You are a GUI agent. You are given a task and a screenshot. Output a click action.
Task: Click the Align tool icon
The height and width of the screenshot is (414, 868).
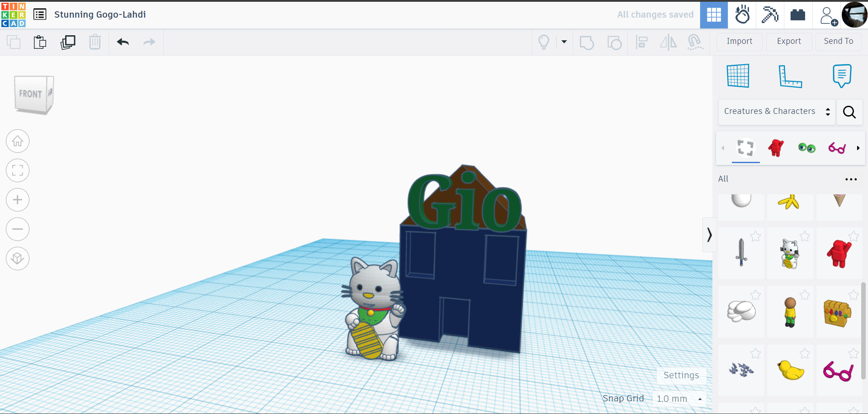[641, 42]
